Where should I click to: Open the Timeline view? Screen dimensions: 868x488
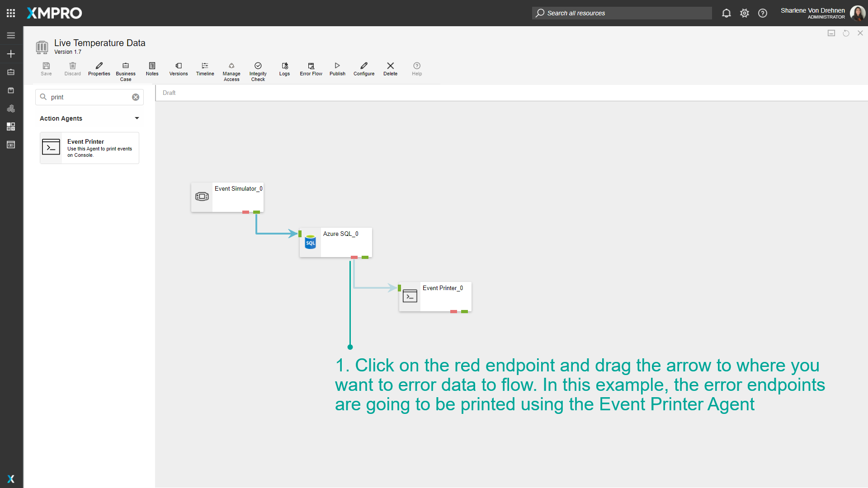tap(205, 69)
